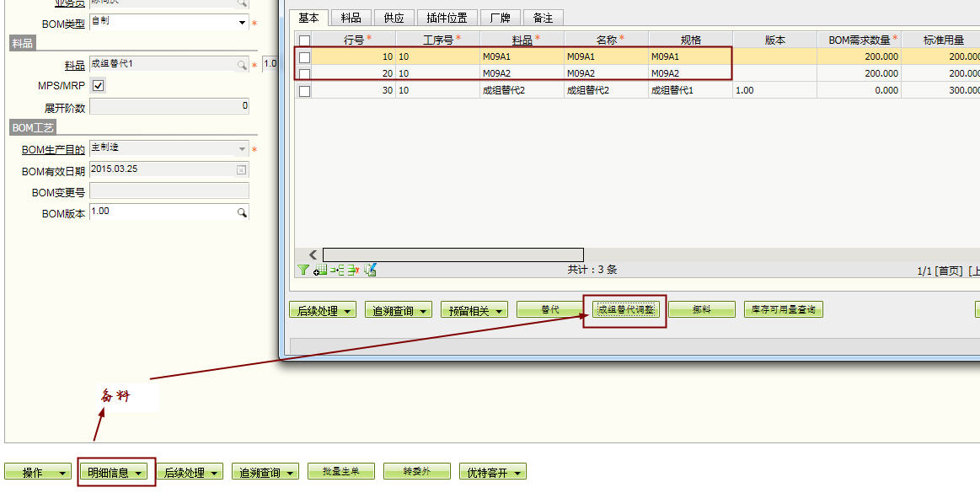Click the green filter funnel icon
Viewport: 980px width, 493px height.
(x=303, y=271)
